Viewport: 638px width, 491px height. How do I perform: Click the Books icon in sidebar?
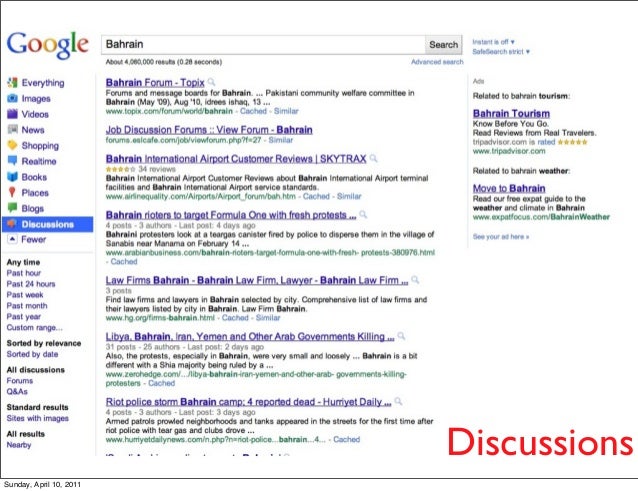click(x=12, y=177)
